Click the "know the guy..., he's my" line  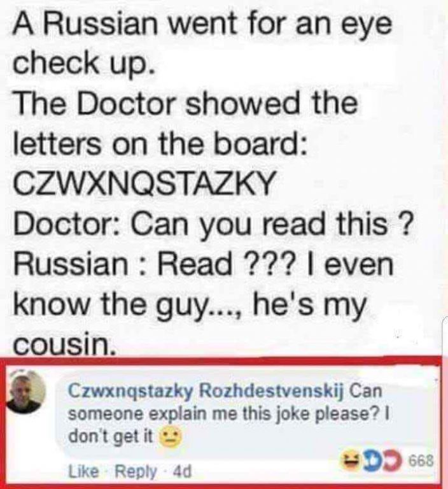click(x=189, y=306)
